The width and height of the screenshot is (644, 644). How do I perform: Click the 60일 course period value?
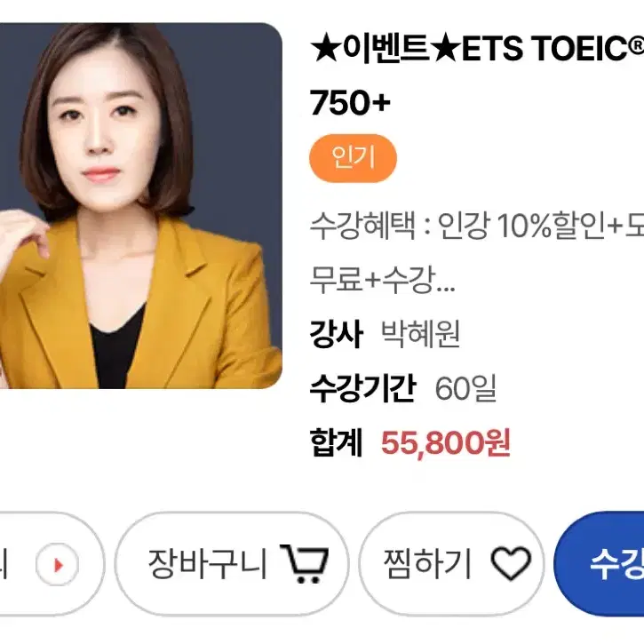click(465, 388)
